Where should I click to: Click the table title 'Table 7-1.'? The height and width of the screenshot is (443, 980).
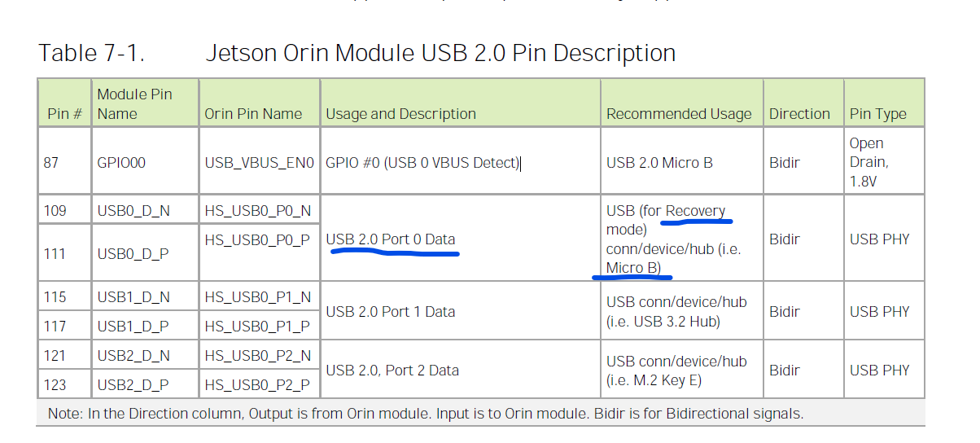click(91, 54)
